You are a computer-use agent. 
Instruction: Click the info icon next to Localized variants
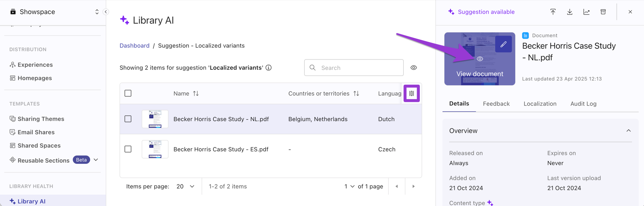268,67
